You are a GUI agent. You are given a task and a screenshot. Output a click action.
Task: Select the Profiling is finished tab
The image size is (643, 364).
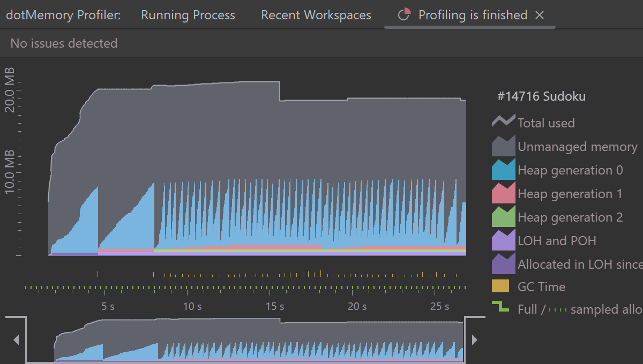point(473,15)
